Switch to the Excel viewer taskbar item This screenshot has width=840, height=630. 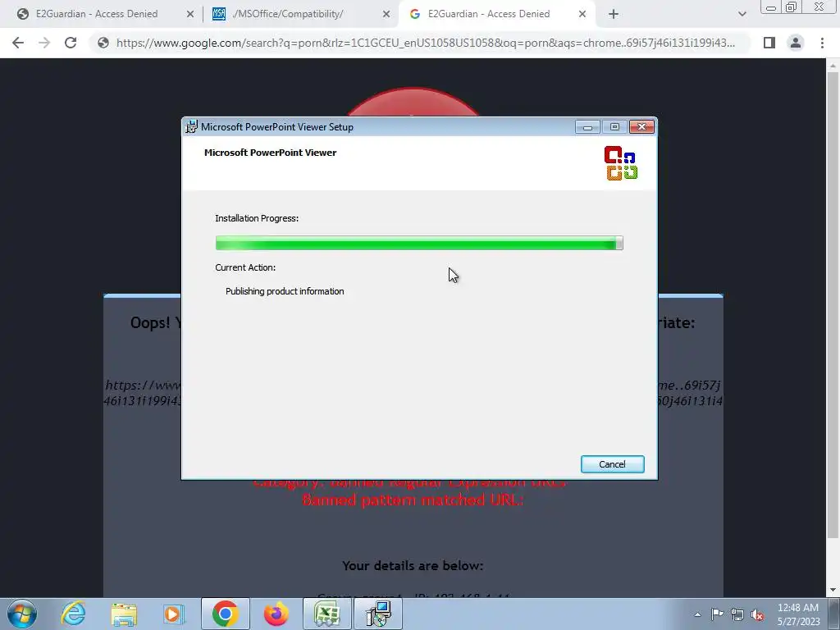pyautogui.click(x=327, y=614)
